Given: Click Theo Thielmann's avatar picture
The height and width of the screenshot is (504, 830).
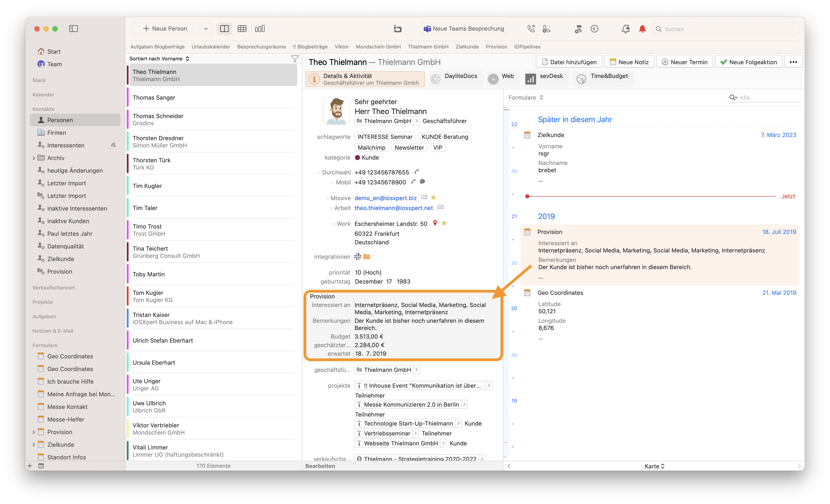Looking at the screenshot, I should 336,111.
